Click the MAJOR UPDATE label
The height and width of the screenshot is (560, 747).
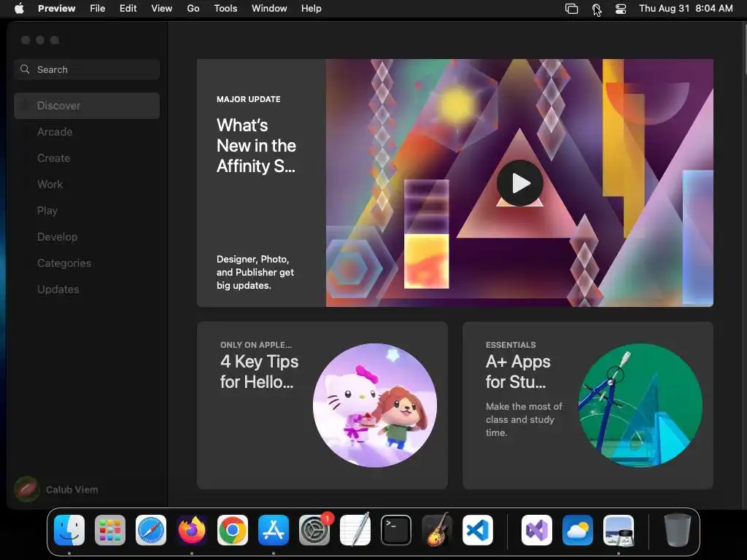(x=249, y=99)
